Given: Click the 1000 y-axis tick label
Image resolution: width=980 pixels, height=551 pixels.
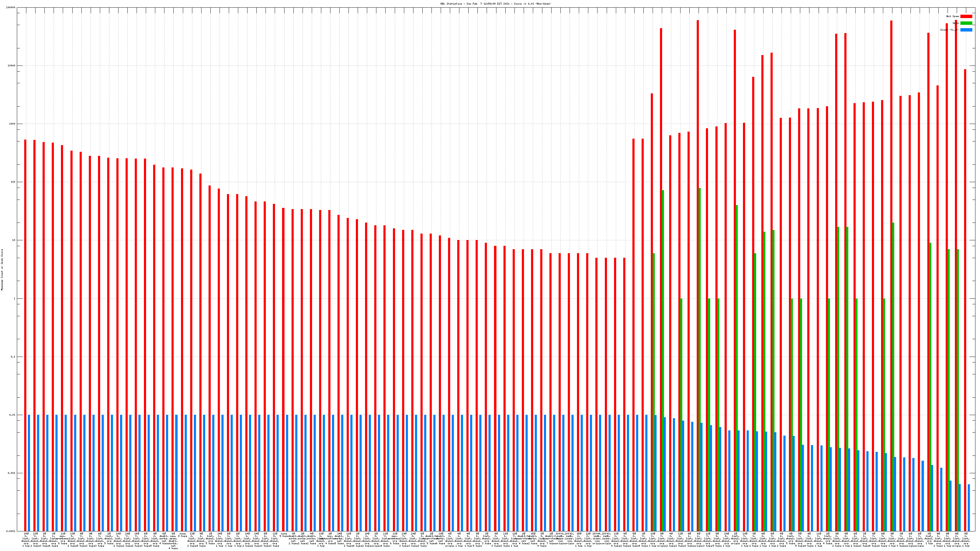Looking at the screenshot, I should 12,124.
